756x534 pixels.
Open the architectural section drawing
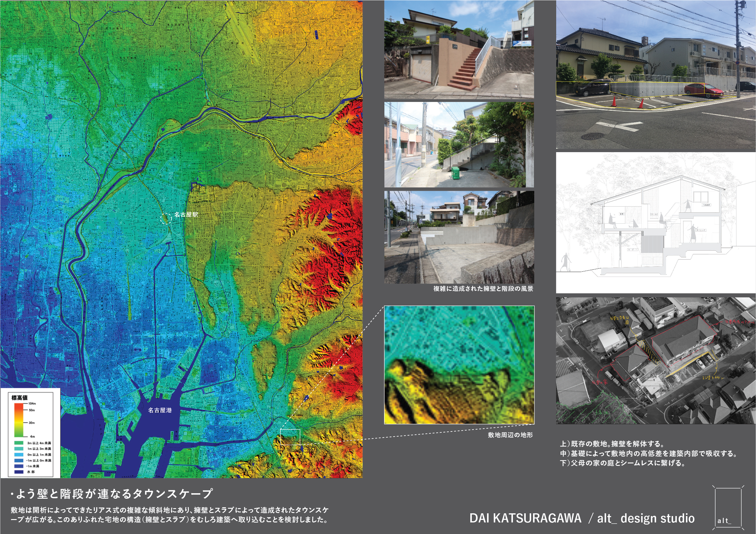point(655,222)
